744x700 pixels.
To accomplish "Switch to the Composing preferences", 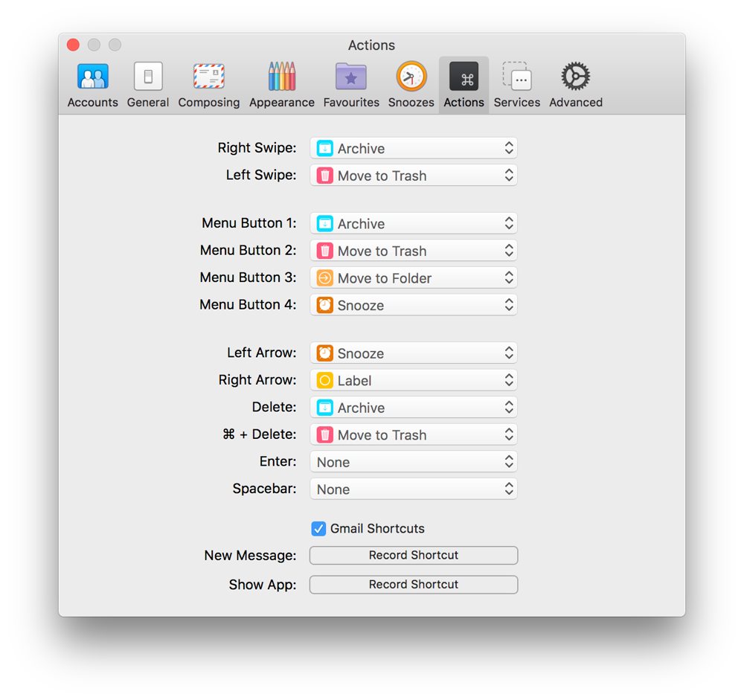I will (x=208, y=86).
